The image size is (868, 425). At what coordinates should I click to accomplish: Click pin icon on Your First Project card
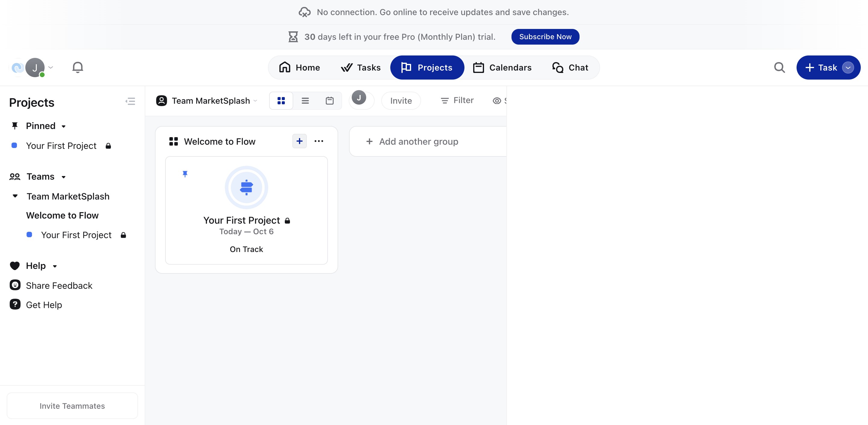click(185, 174)
